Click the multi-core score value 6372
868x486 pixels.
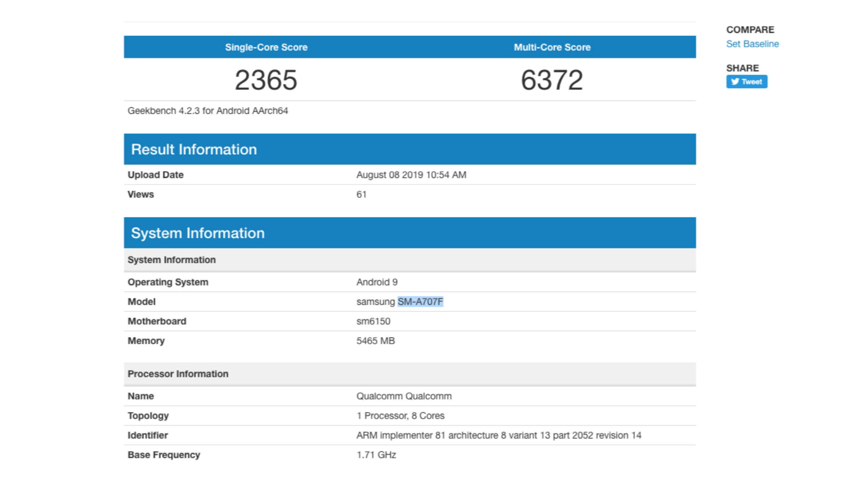552,80
